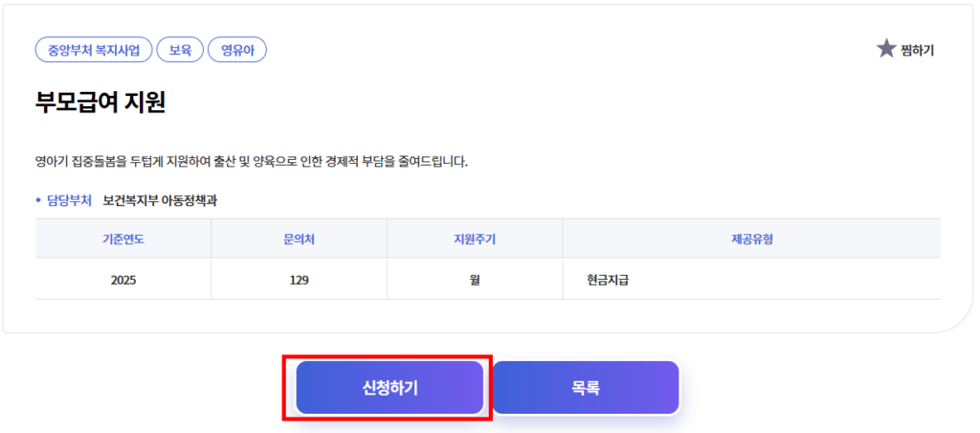980x433 pixels.
Task: Click the 2025 year cell
Action: [123, 281]
